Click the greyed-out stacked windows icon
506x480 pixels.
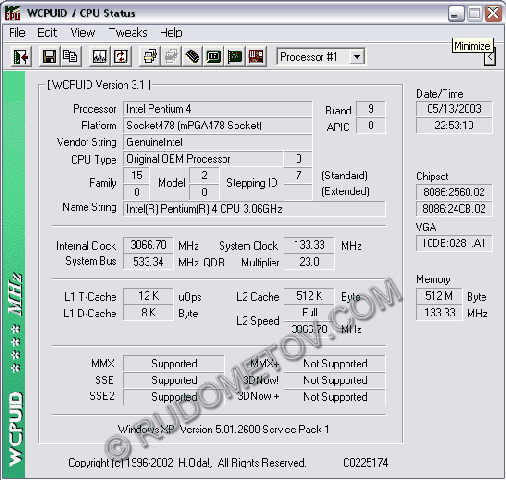171,57
